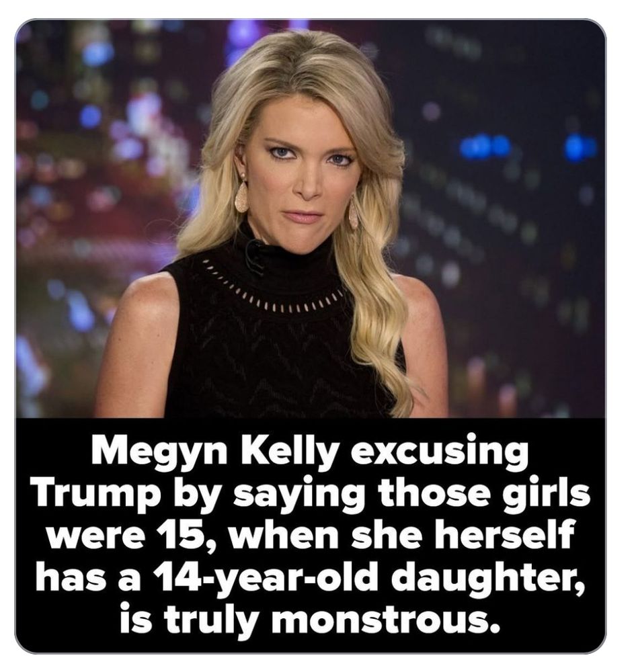Viewport: 636px width, 672px height.
Task: Click the word "daughter," in the caption
Action: click(x=488, y=577)
